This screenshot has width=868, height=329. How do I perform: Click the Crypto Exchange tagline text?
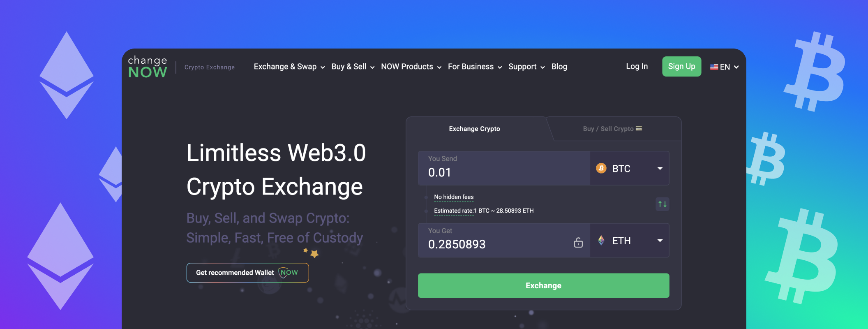(x=210, y=67)
